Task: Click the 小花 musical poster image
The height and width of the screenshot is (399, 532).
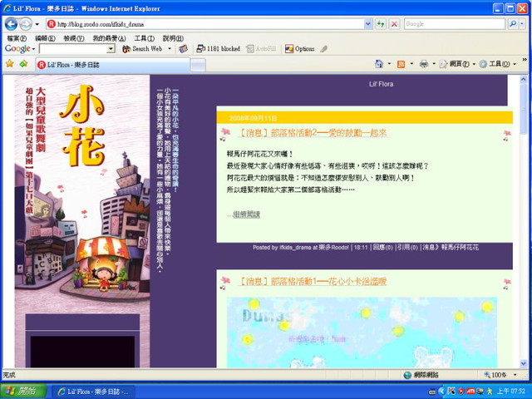Action: coord(82,194)
